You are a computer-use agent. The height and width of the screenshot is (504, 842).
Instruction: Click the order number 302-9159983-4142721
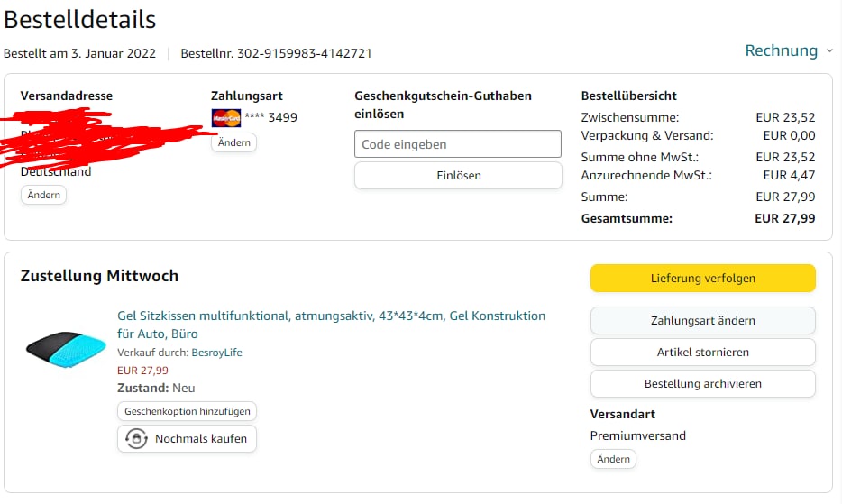pos(304,53)
